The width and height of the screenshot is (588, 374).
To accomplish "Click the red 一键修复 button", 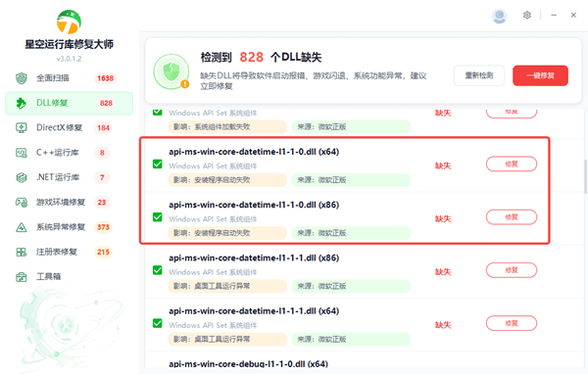I will pyautogui.click(x=540, y=75).
